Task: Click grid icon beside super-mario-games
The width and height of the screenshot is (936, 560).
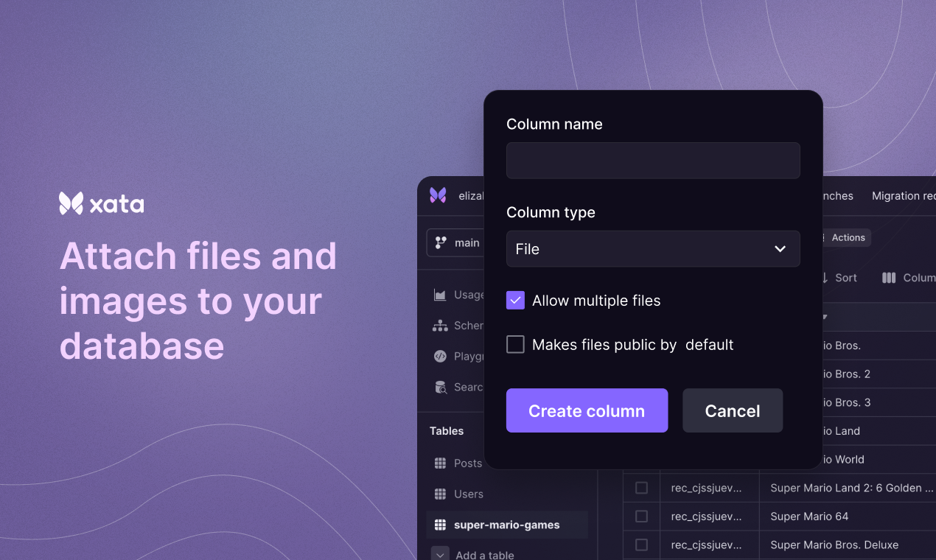Action: (x=440, y=525)
